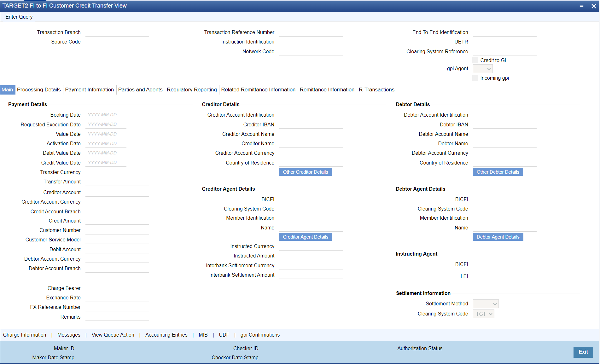The height and width of the screenshot is (364, 600).
Task: Focus the Remarks field
Action: 117,317
